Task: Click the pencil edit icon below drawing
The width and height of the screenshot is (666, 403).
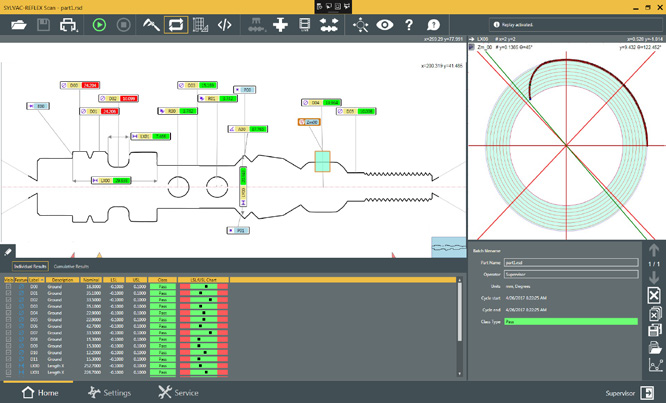Action: point(8,251)
